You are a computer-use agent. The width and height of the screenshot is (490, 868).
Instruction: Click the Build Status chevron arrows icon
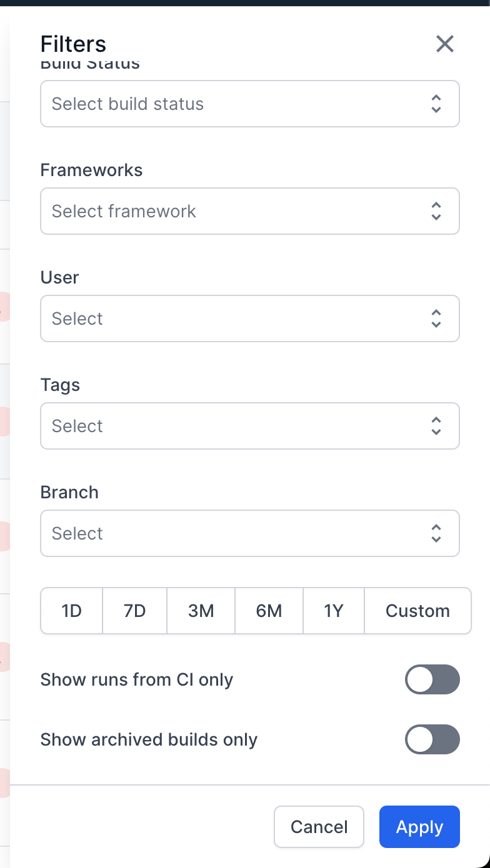pyautogui.click(x=436, y=104)
